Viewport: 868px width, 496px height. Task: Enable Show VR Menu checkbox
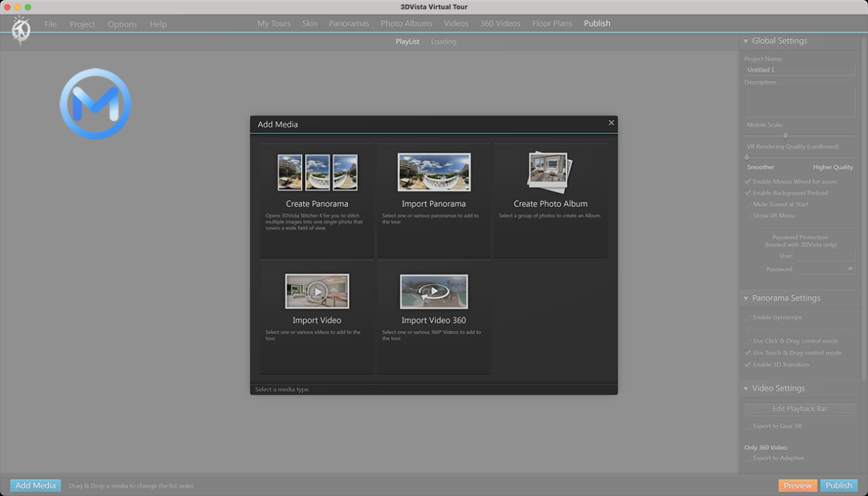point(747,215)
